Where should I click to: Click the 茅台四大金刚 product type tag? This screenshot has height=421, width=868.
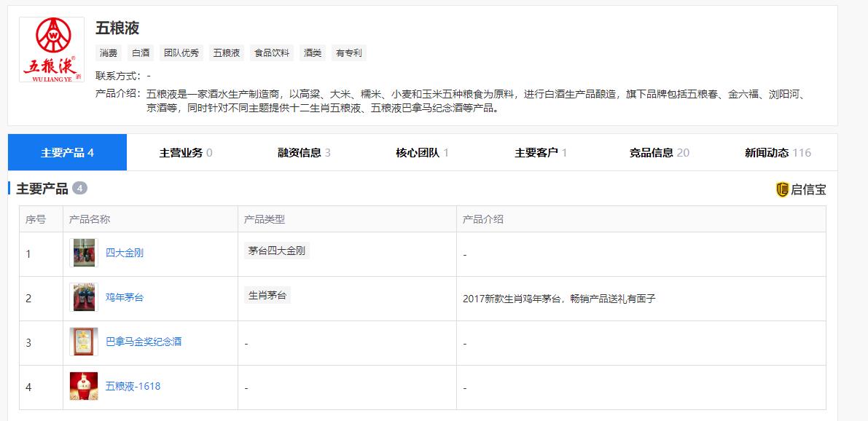pyautogui.click(x=276, y=251)
